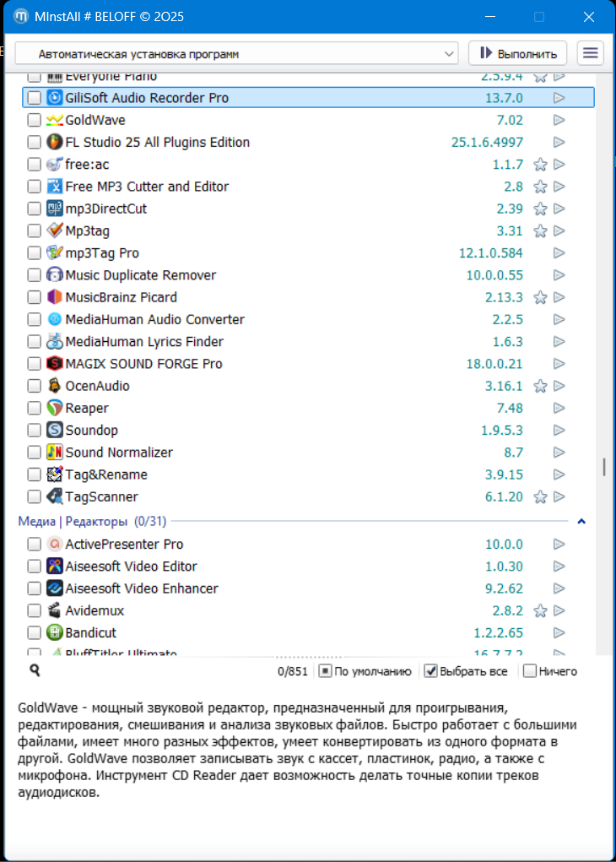Click the MAGIX SOUND FORGE Pro icon

click(x=55, y=364)
